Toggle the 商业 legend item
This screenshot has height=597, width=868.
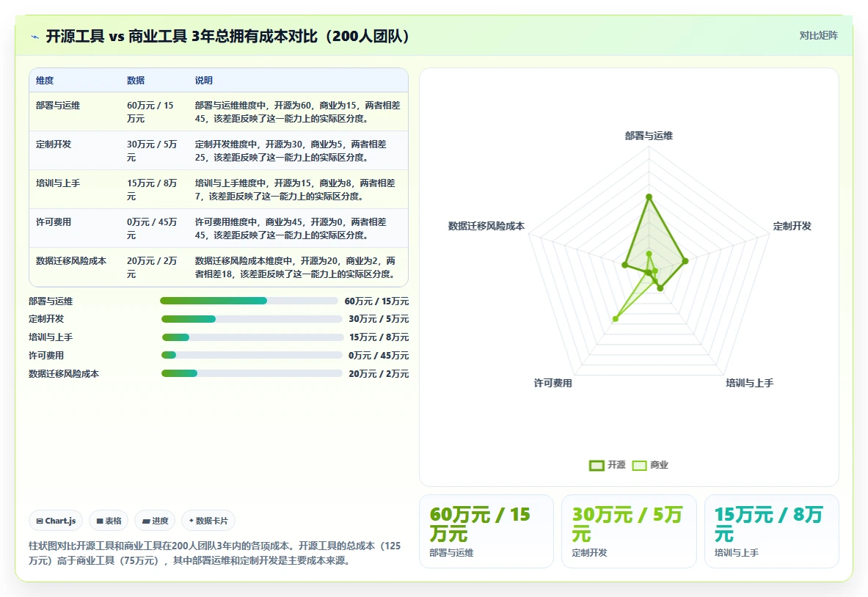click(x=650, y=465)
